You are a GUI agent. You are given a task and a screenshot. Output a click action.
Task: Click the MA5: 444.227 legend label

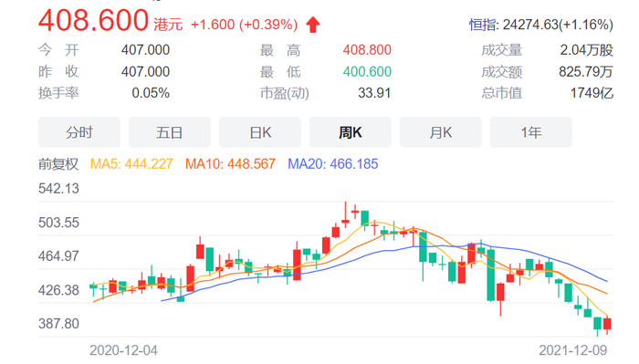pos(131,164)
